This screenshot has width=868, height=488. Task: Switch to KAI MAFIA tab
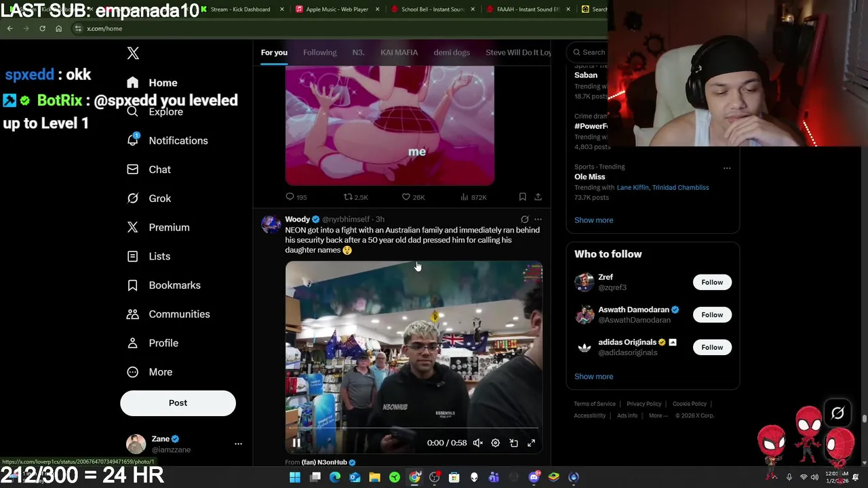399,52
